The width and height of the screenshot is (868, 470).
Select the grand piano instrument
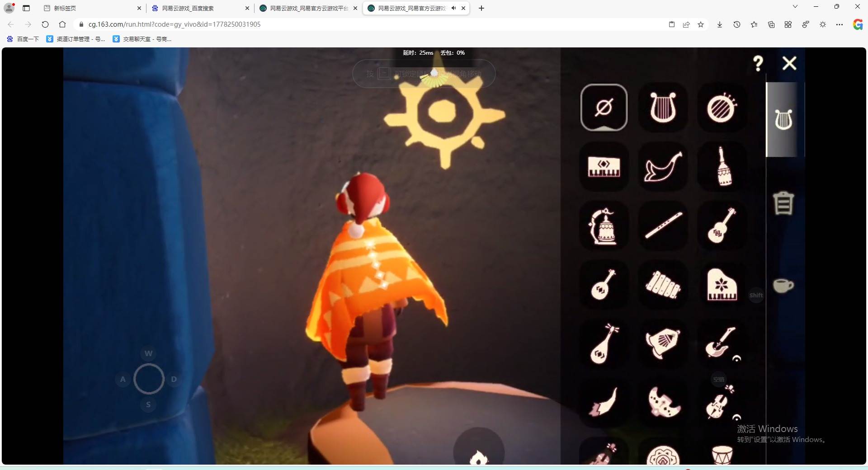click(x=722, y=285)
